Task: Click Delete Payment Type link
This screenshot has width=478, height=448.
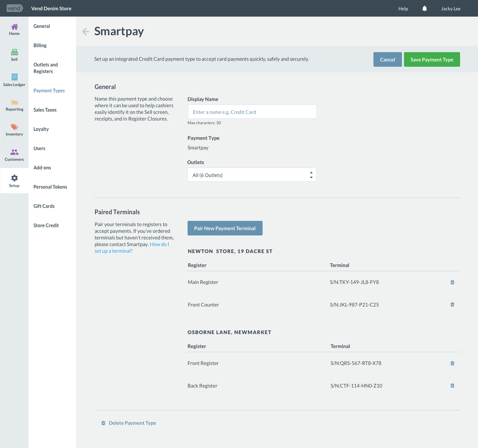Action: [132, 423]
